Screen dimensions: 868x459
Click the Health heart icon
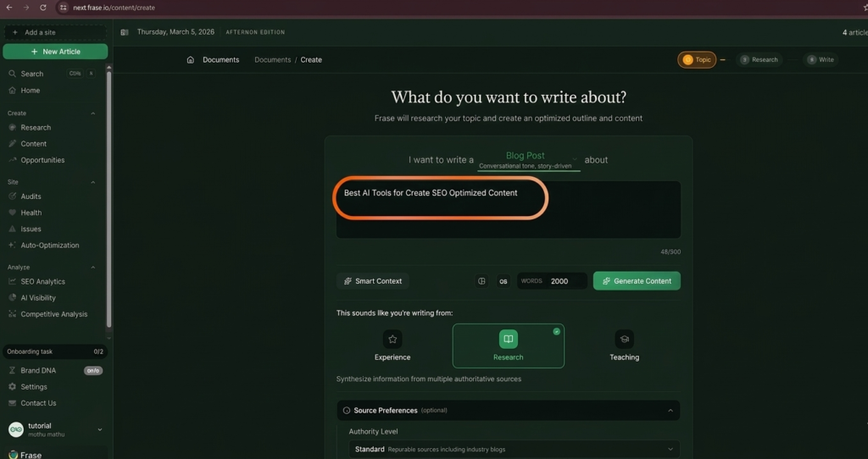12,213
